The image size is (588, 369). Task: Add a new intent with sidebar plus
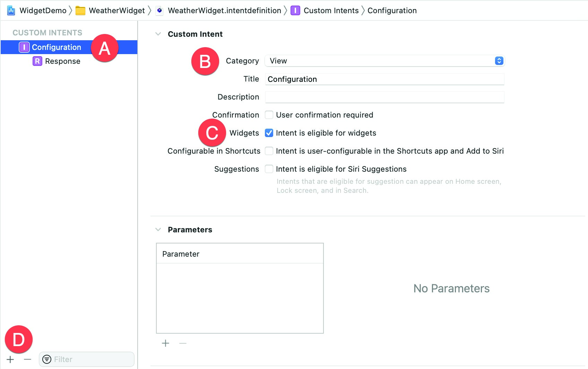[x=10, y=359]
